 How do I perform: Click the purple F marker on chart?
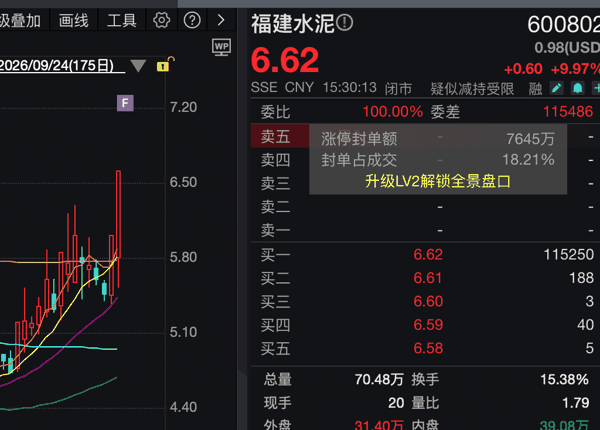coord(125,103)
